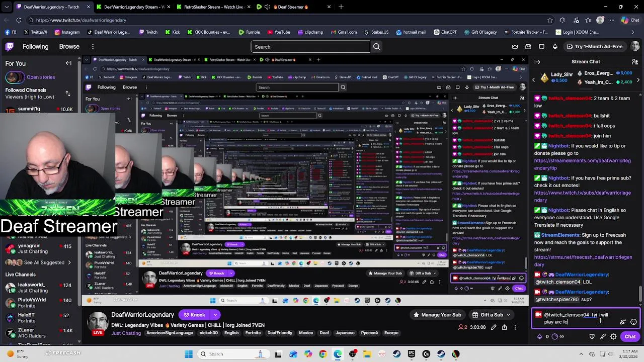Click the Try 1-Month Ad-Free button

click(594, 47)
